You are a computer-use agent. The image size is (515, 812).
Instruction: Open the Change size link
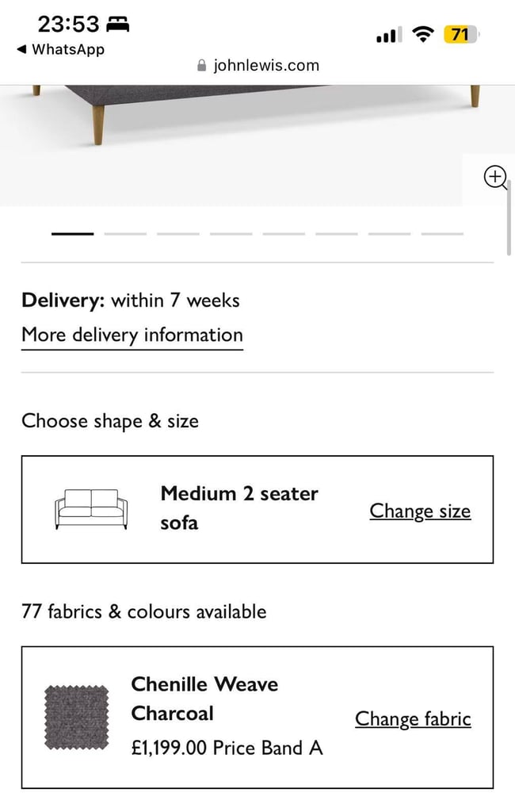(420, 511)
